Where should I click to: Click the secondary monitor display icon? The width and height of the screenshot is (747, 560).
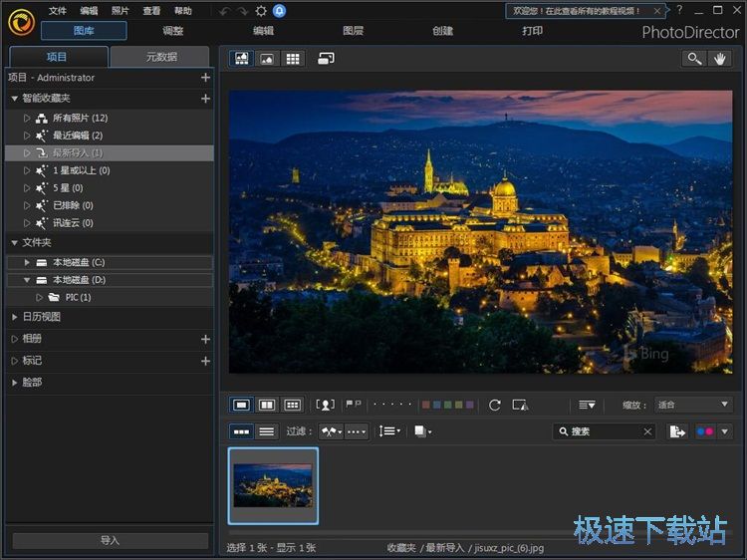pyautogui.click(x=326, y=59)
